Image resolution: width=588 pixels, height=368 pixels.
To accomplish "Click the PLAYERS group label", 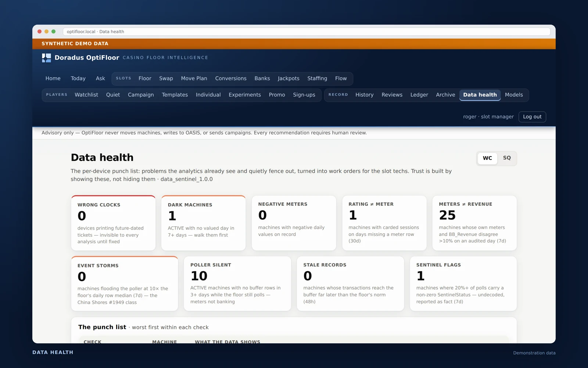I will tap(57, 95).
